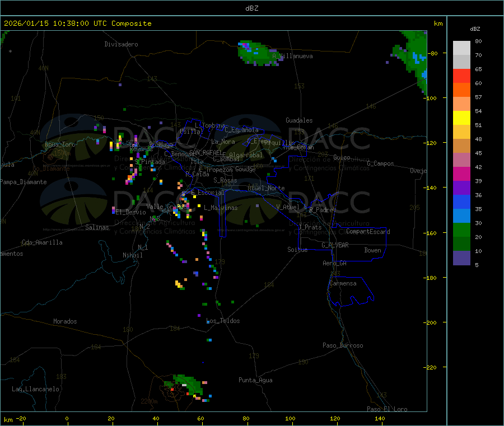Select the Agua_Toro place label
The image size is (504, 426).
(x=60, y=144)
